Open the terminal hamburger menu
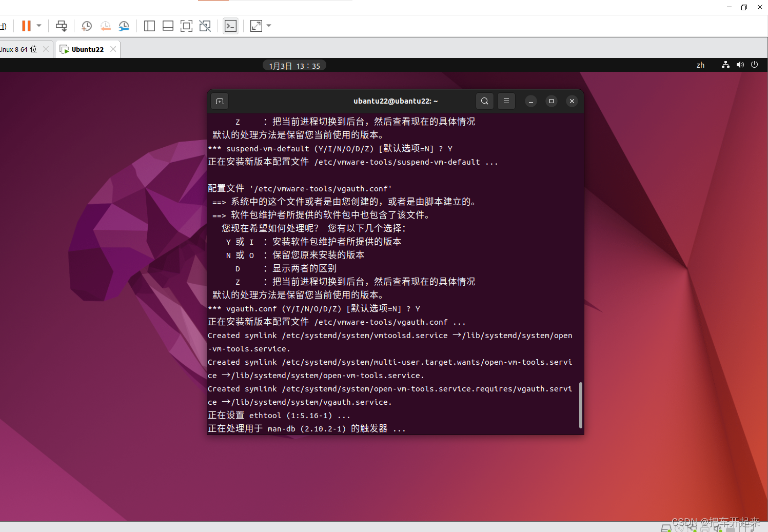The height and width of the screenshot is (532, 768). pos(506,101)
